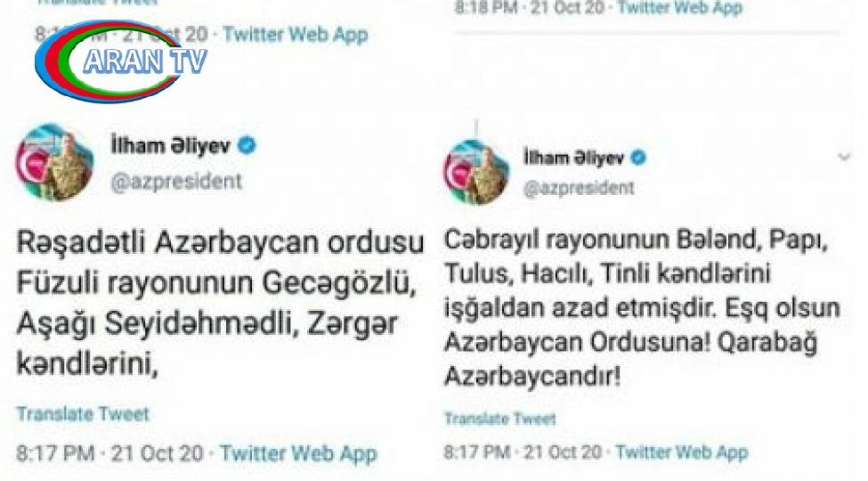Click the Füzuli rayonunun tweet text
The width and height of the screenshot is (868, 481).
[x=220, y=303]
